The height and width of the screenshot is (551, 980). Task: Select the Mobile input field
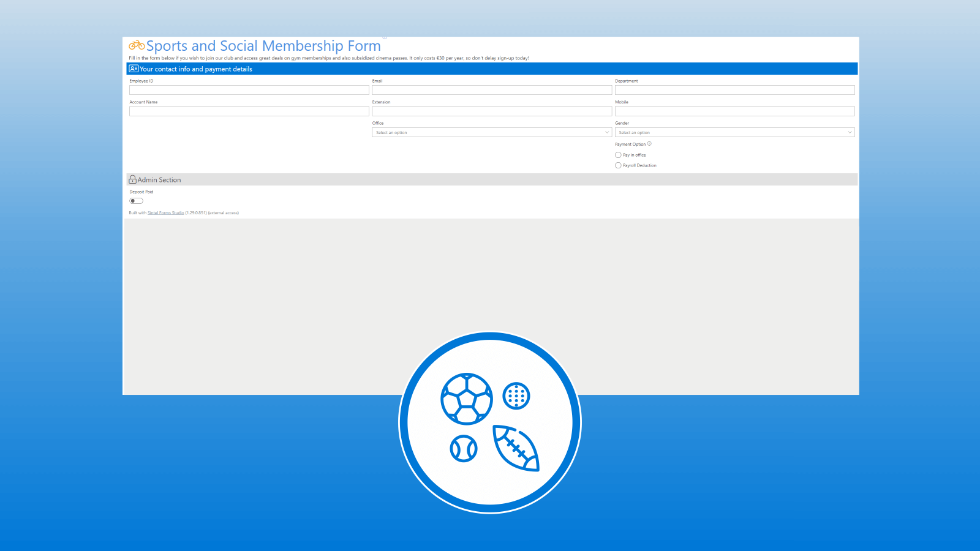734,111
